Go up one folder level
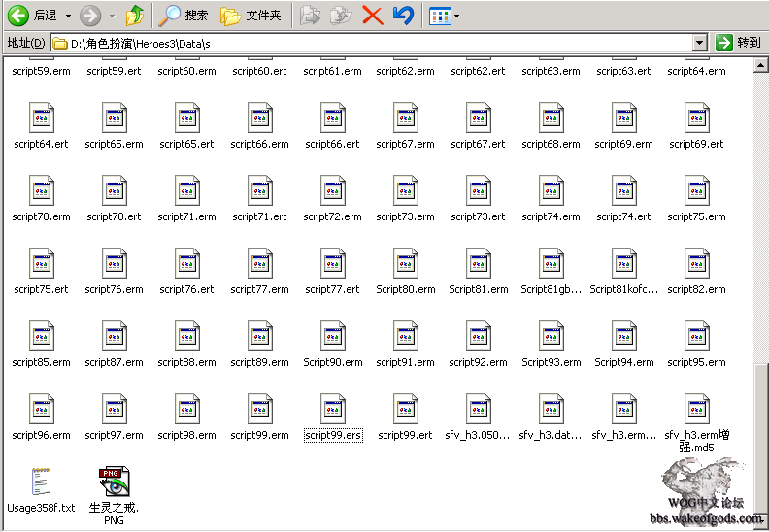Image resolution: width=769 pixels, height=532 pixels. [135, 16]
